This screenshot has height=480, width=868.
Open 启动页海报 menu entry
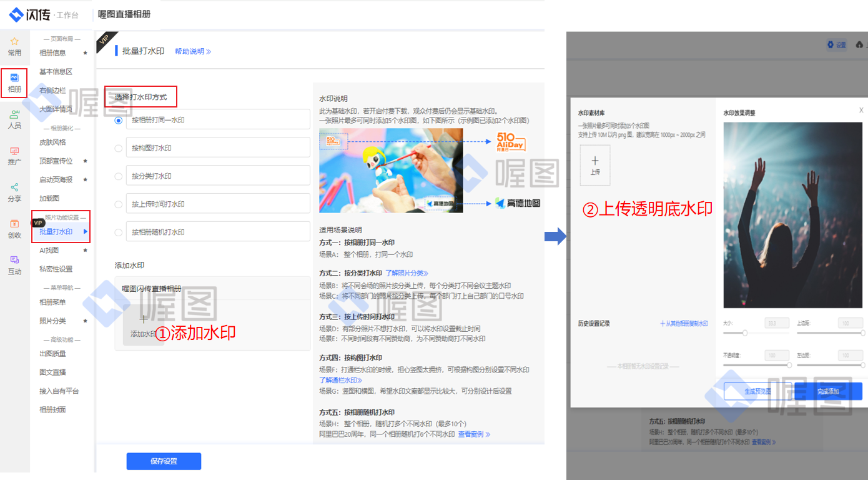tap(56, 180)
